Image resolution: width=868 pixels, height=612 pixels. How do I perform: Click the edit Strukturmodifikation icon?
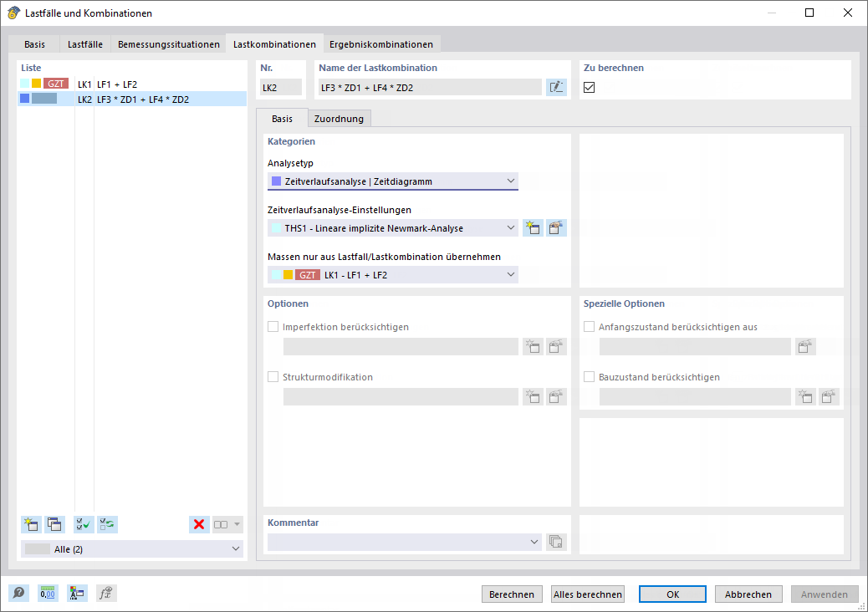[x=556, y=396]
